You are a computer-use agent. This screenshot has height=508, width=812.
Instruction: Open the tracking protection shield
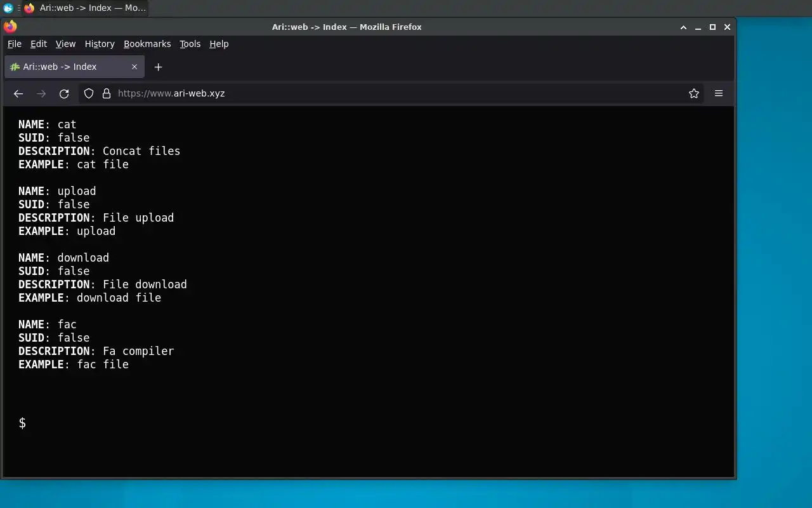(x=89, y=93)
